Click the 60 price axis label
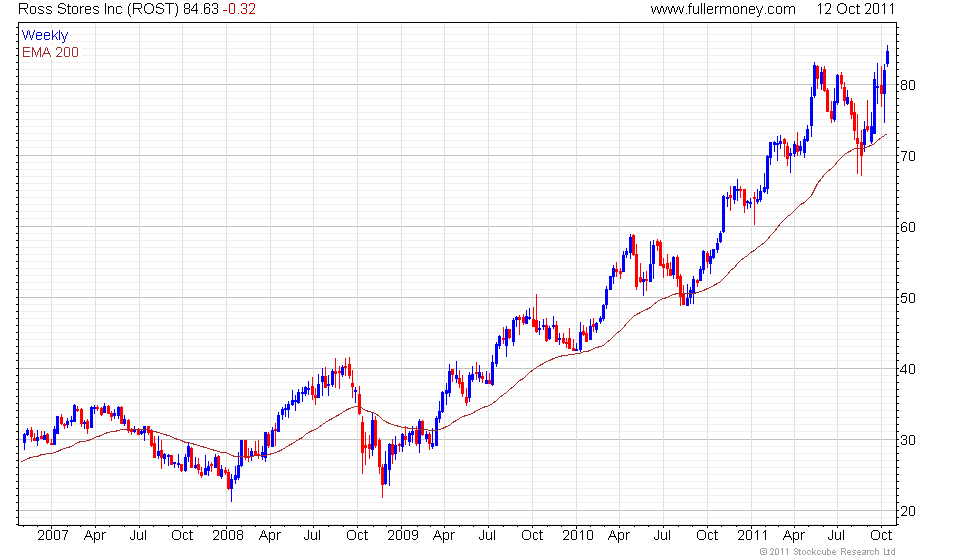This screenshot has width=980, height=560. click(x=908, y=228)
